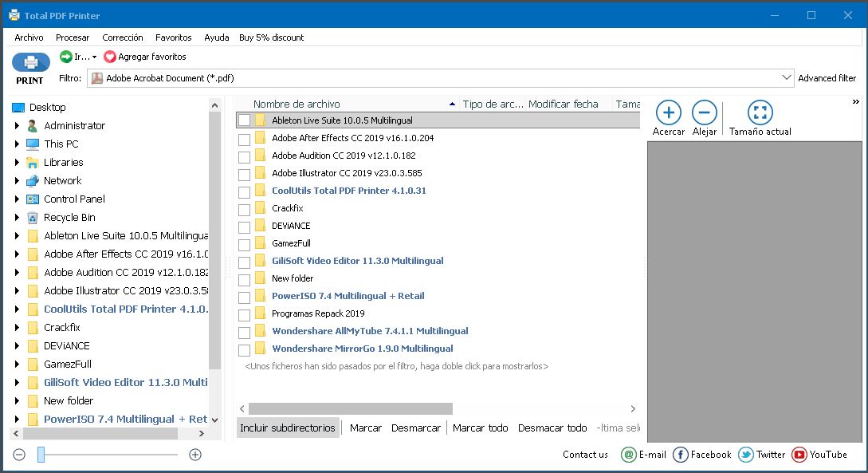Zoom out with the Alejar minus icon
The width and height of the screenshot is (868, 473).
704,112
